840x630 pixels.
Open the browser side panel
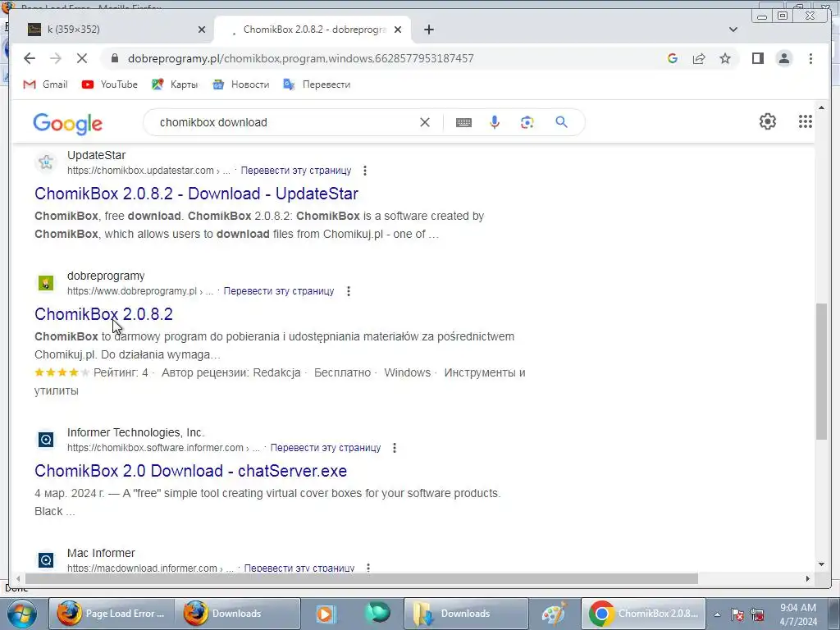pyautogui.click(x=757, y=58)
